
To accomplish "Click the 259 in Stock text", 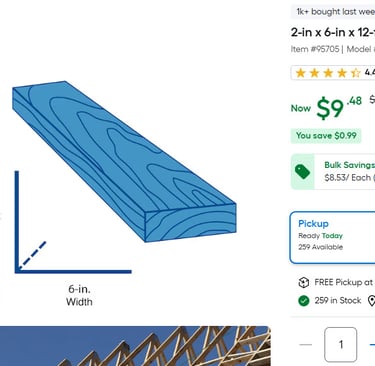I will click(x=338, y=301).
